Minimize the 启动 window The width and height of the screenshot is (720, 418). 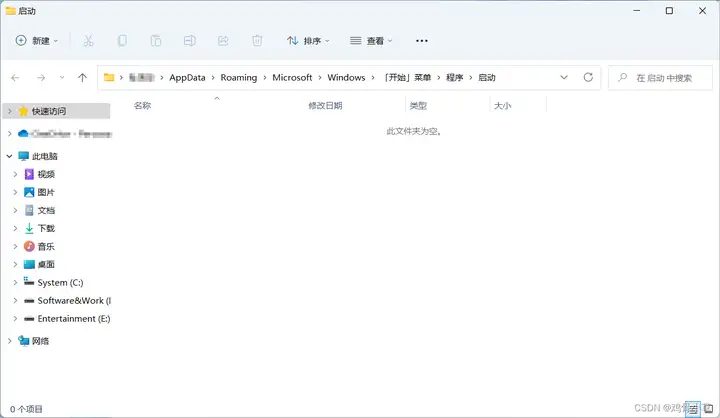click(636, 11)
